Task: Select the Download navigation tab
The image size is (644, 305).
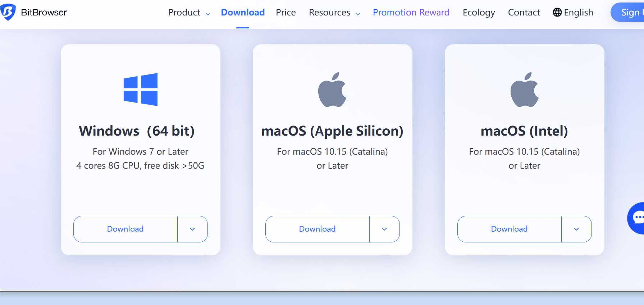Action: pos(243,13)
